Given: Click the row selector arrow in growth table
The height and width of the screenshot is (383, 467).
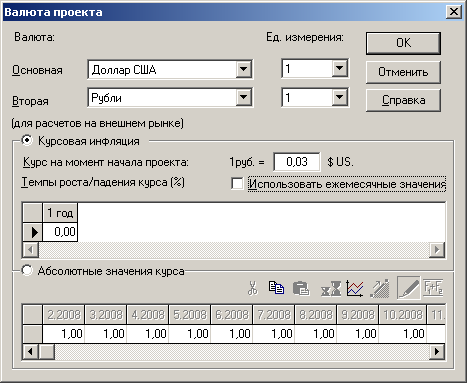Looking at the screenshot, I should pyautogui.click(x=33, y=232).
